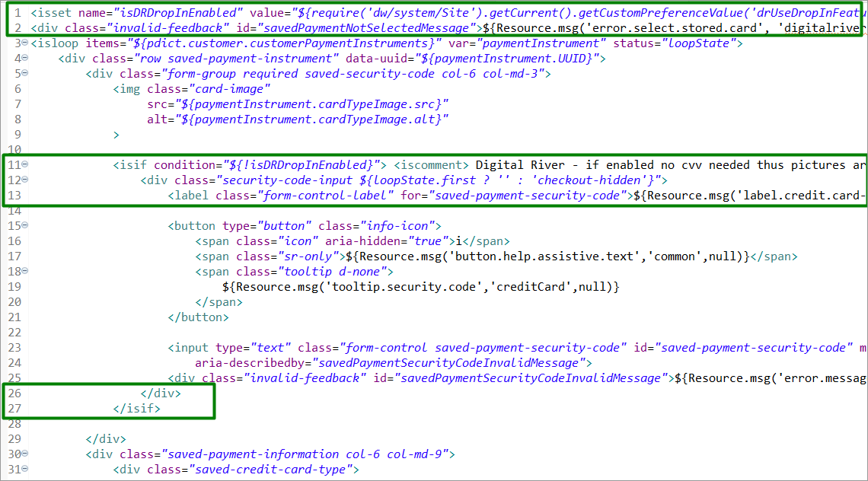This screenshot has width=868, height=481.
Task: Fold the form-group div at line 5
Action: point(24,74)
